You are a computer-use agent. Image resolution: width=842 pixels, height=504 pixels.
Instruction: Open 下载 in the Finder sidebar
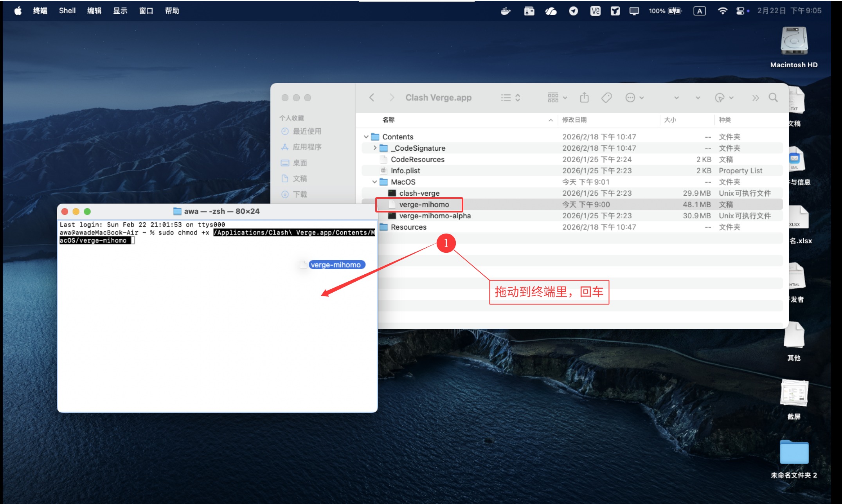294,194
